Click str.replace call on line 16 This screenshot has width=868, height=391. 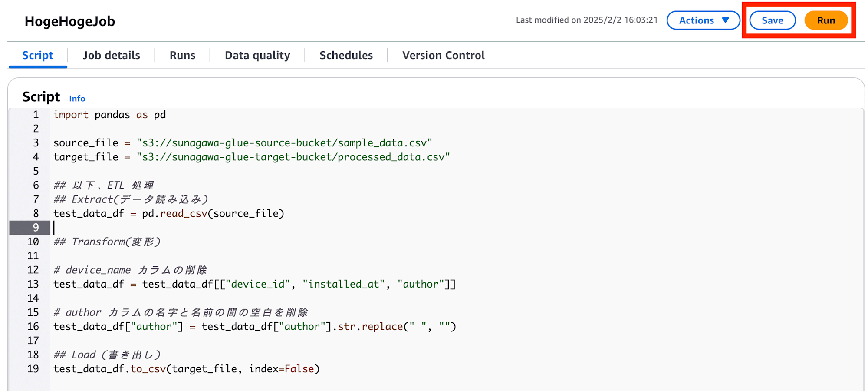pyautogui.click(x=397, y=327)
